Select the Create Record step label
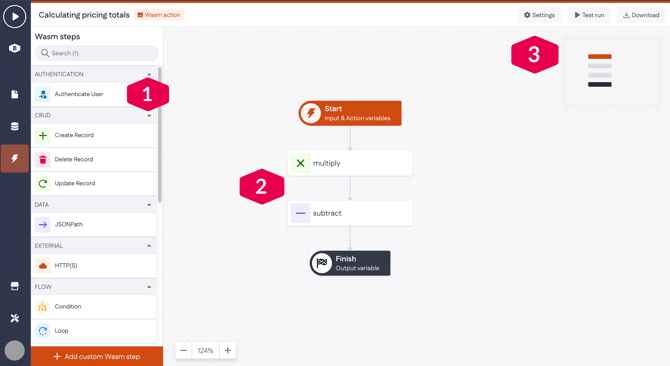Viewport: 670px width, 366px height. [74, 135]
